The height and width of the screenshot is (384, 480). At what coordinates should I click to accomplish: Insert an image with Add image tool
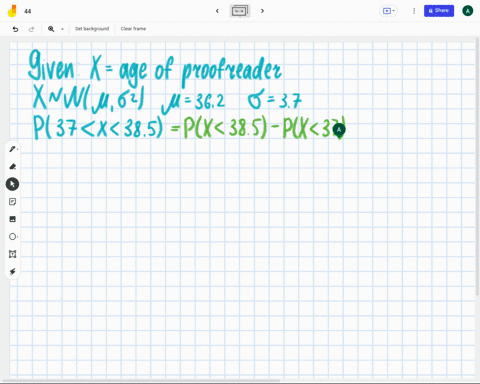pos(13,219)
